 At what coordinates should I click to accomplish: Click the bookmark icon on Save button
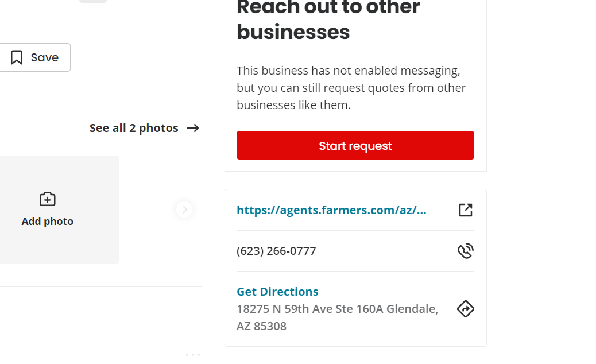point(17,57)
